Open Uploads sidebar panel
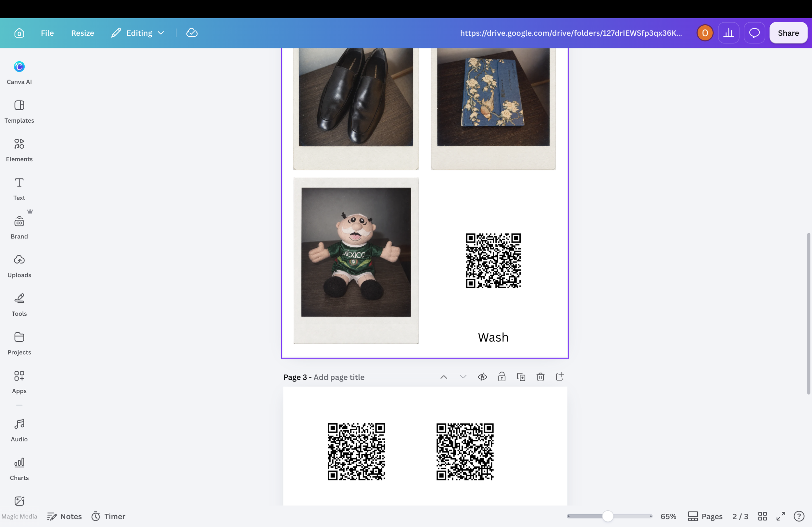Viewport: 812px width, 527px height. (x=19, y=266)
